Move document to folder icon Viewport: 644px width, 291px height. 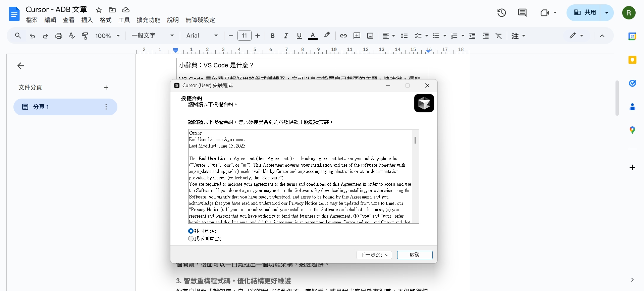click(x=112, y=10)
